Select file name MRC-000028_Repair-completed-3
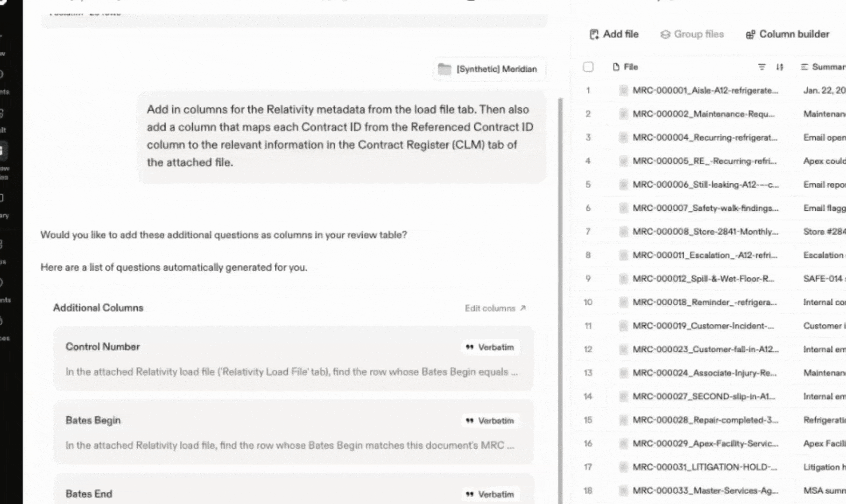The width and height of the screenshot is (846, 504). (705, 420)
